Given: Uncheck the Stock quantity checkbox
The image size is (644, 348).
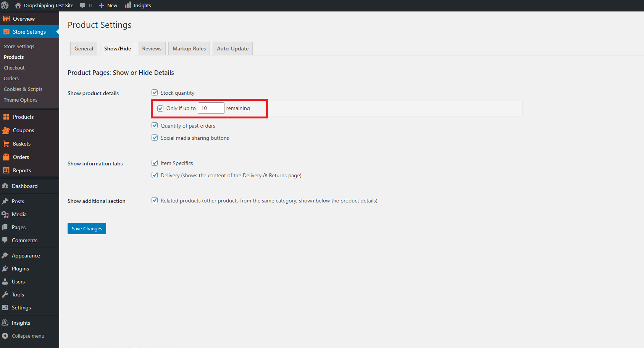Looking at the screenshot, I should coord(155,92).
